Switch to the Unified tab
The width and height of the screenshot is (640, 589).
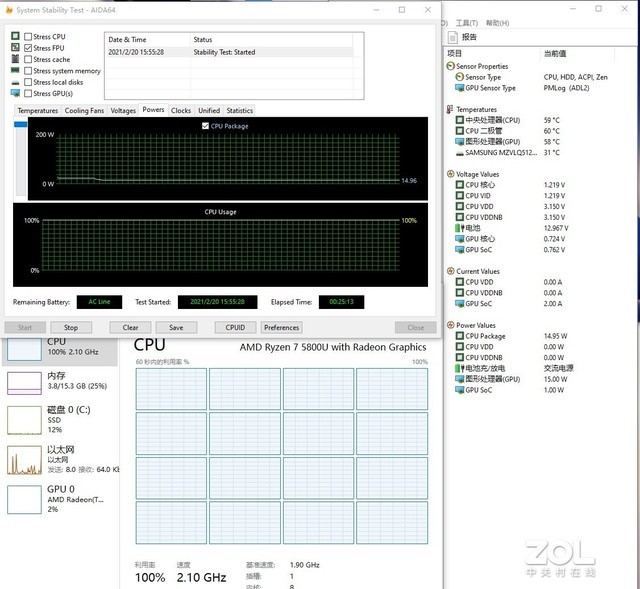click(x=209, y=111)
